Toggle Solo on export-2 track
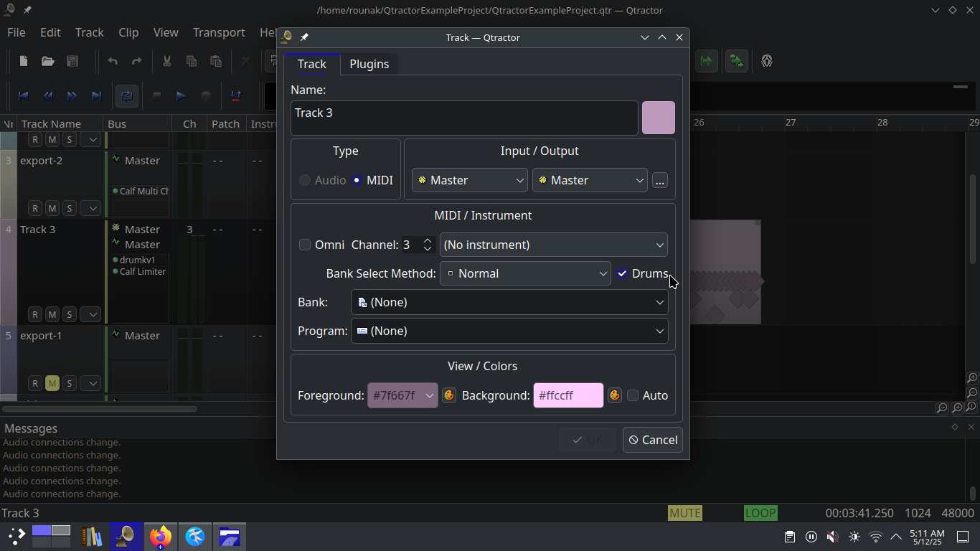Image resolution: width=980 pixels, height=551 pixels. 69,208
